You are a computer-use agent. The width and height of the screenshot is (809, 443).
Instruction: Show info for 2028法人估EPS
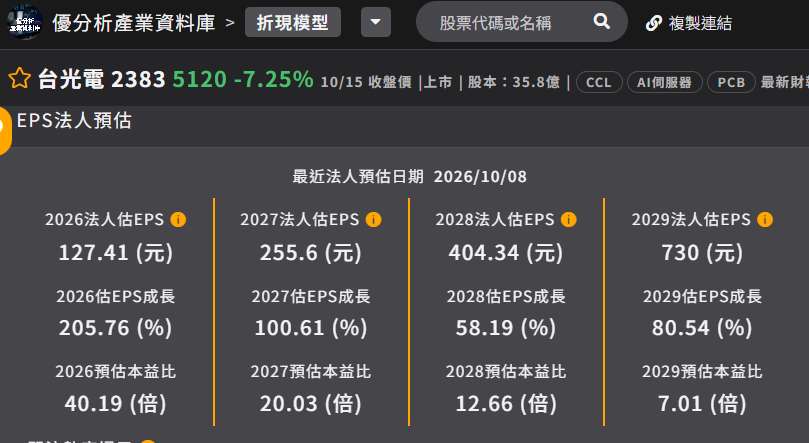[x=569, y=220]
